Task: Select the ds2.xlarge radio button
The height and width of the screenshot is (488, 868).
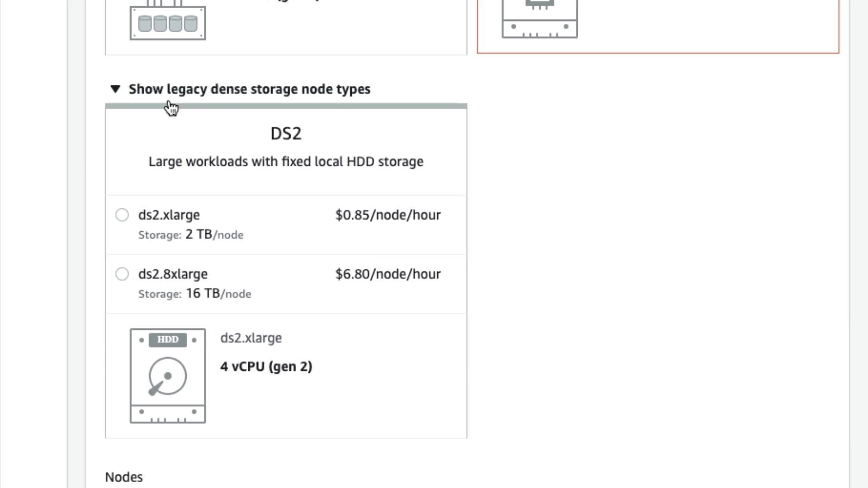Action: click(122, 215)
